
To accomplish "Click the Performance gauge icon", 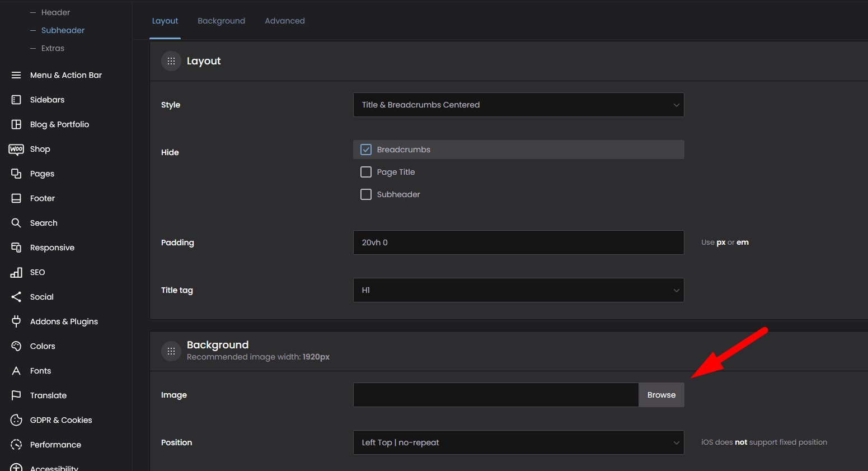I will coord(16,445).
